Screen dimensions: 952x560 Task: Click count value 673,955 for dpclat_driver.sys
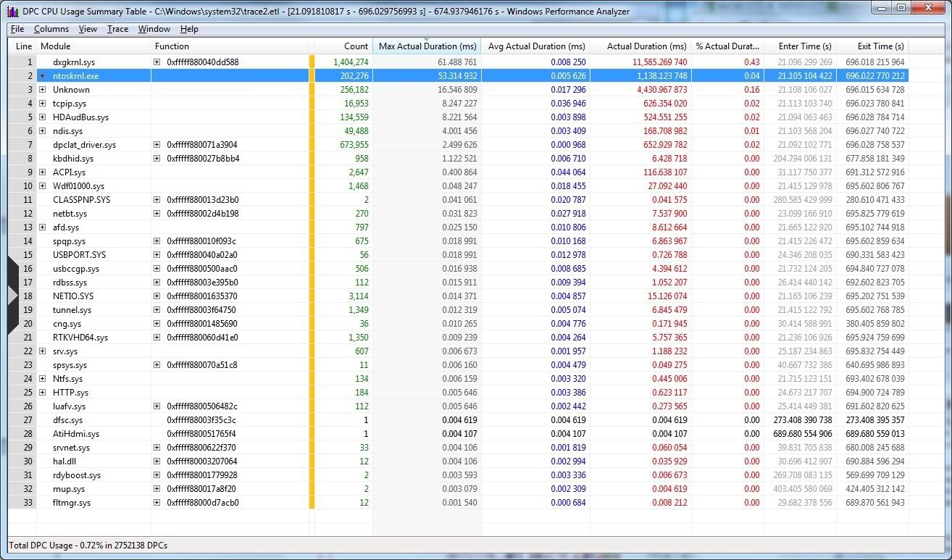[354, 145]
